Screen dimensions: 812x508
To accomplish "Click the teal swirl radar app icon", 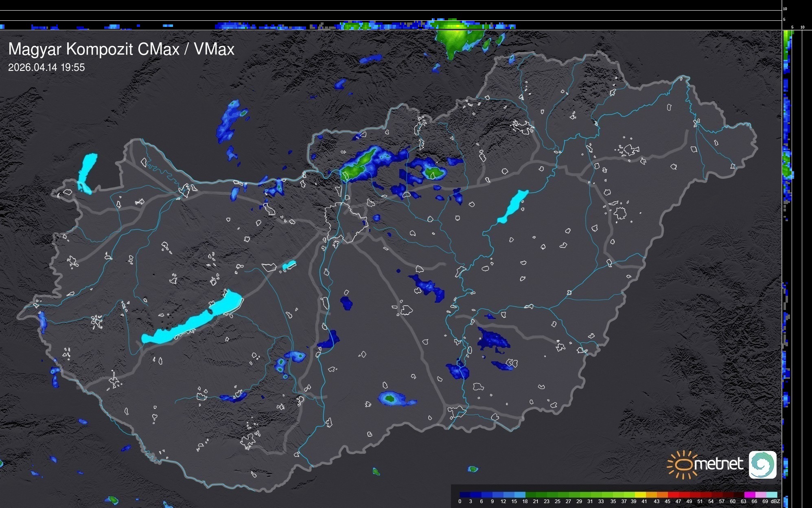I will (x=762, y=464).
